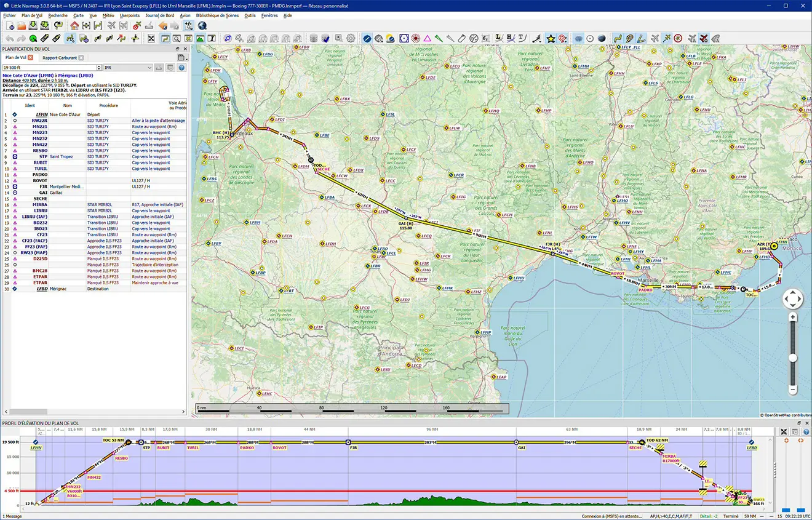Viewport: 812px width, 520px height.
Task: Click the help question mark in flight plan panel
Action: tap(181, 67)
